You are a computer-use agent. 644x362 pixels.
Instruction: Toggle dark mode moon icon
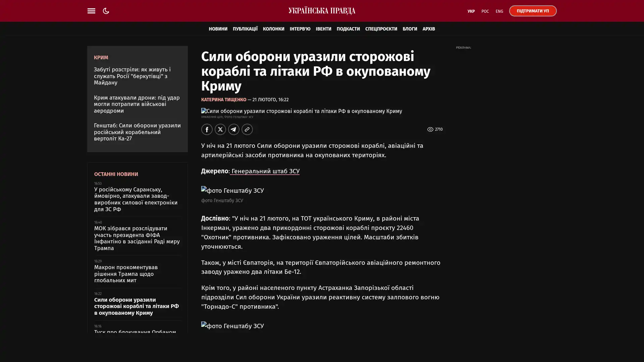point(106,11)
